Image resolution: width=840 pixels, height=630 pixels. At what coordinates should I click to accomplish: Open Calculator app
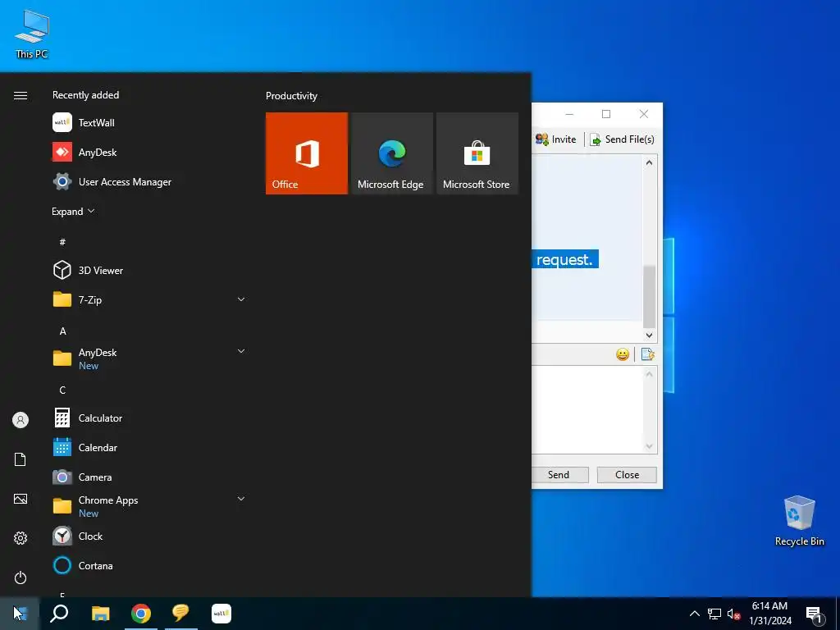click(x=150, y=418)
